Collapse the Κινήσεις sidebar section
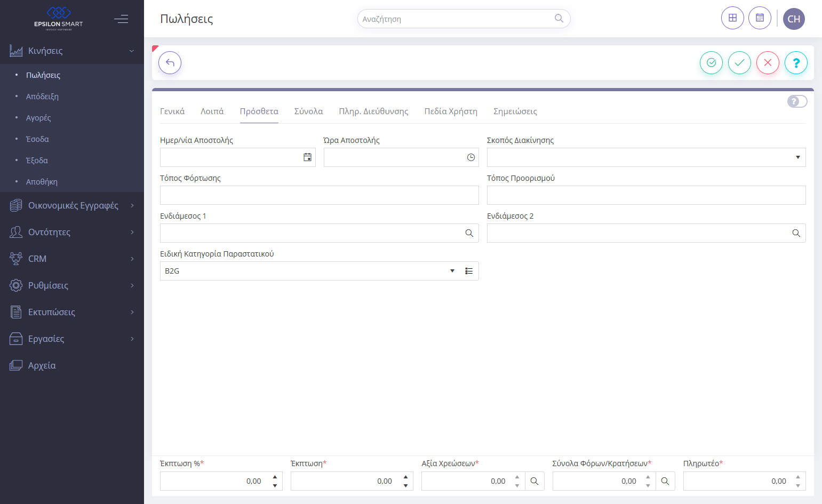822x504 pixels. click(72, 51)
